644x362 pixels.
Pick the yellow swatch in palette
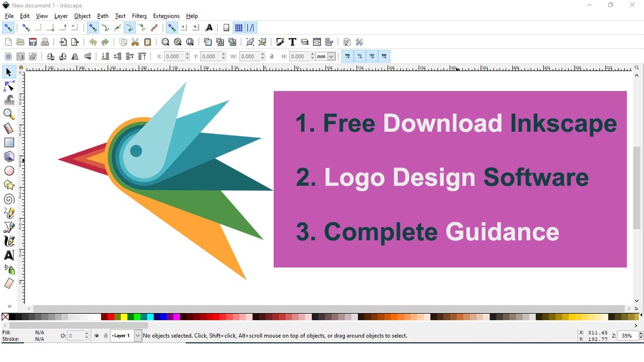(x=124, y=317)
